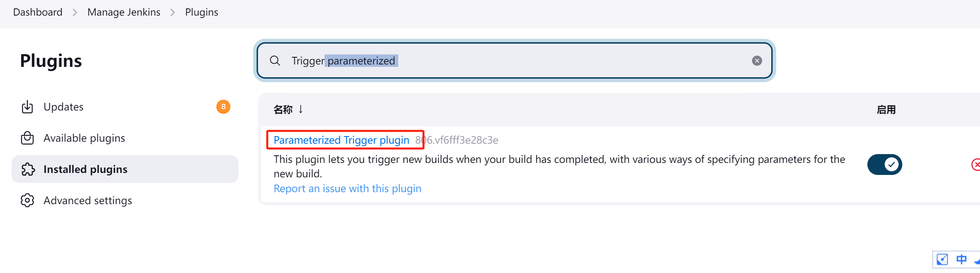Open the Parameterized Trigger plugin link
980x273 pixels.
pyautogui.click(x=341, y=140)
